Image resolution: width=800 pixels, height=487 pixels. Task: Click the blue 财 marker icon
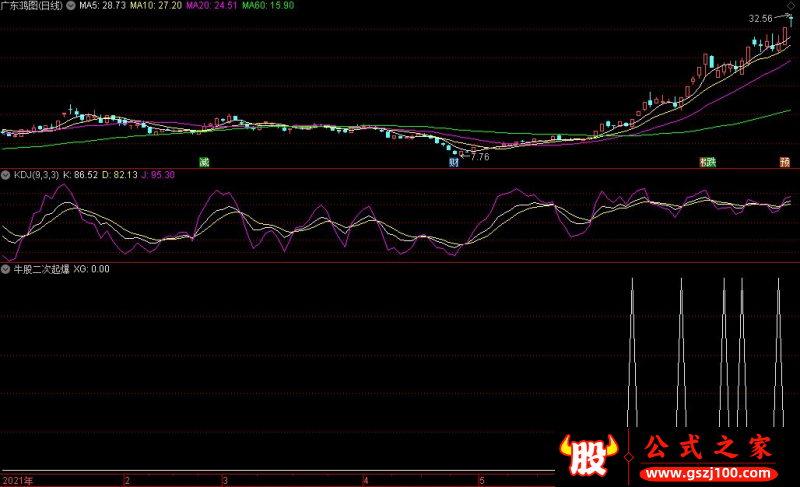pyautogui.click(x=454, y=162)
